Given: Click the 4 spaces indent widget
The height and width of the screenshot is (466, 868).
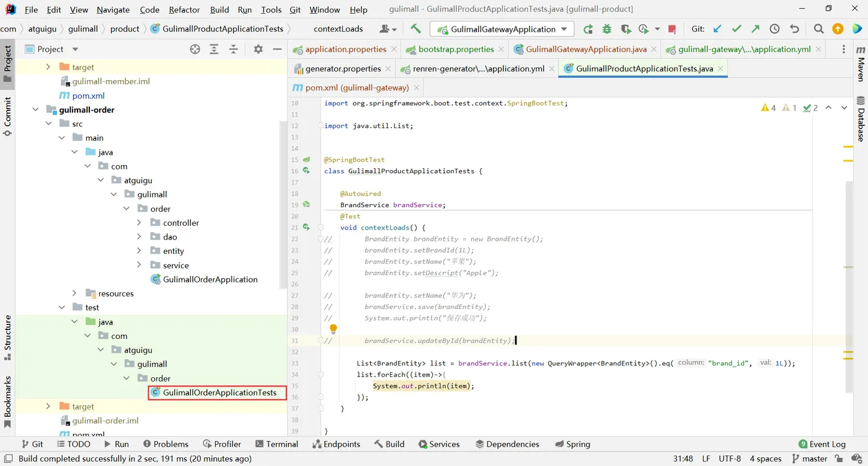Looking at the screenshot, I should click(765, 459).
